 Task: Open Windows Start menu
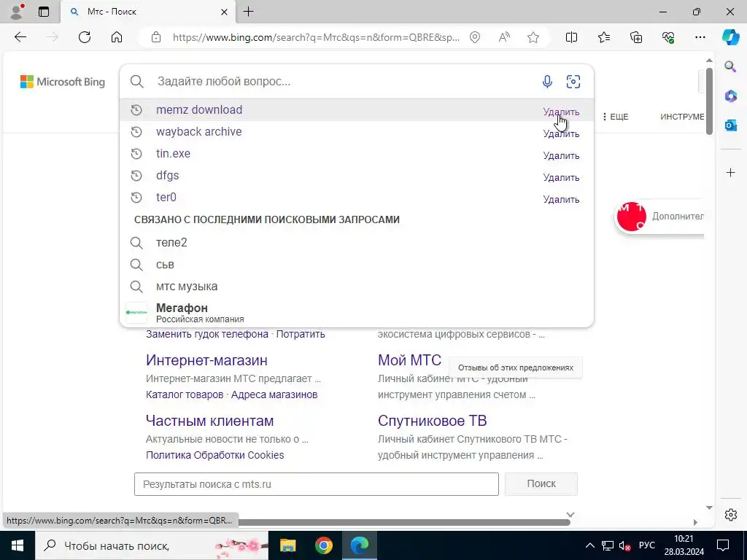[x=18, y=545]
